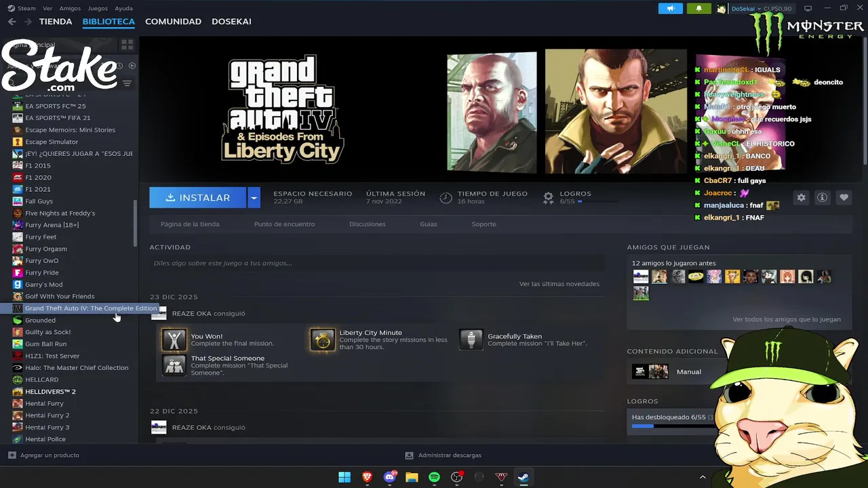Open the Amigos menu
The image size is (868, 488).
point(70,9)
